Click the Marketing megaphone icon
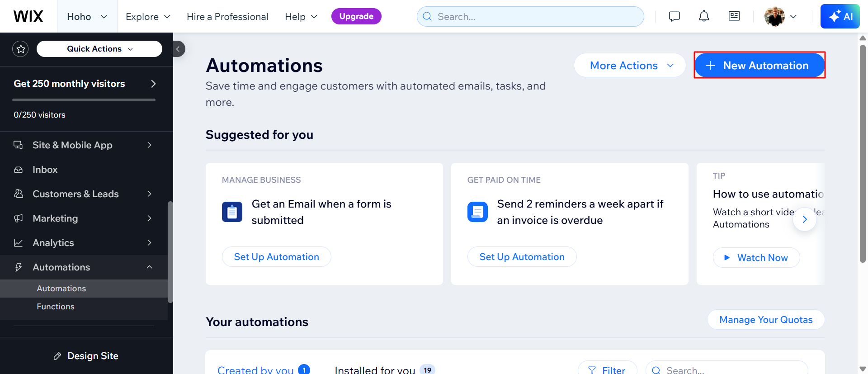The image size is (868, 374). [18, 218]
